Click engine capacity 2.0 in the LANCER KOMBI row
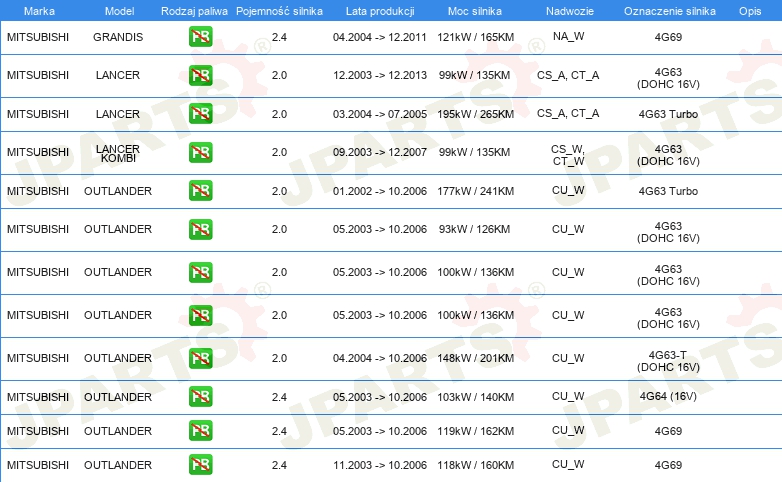 click(279, 152)
